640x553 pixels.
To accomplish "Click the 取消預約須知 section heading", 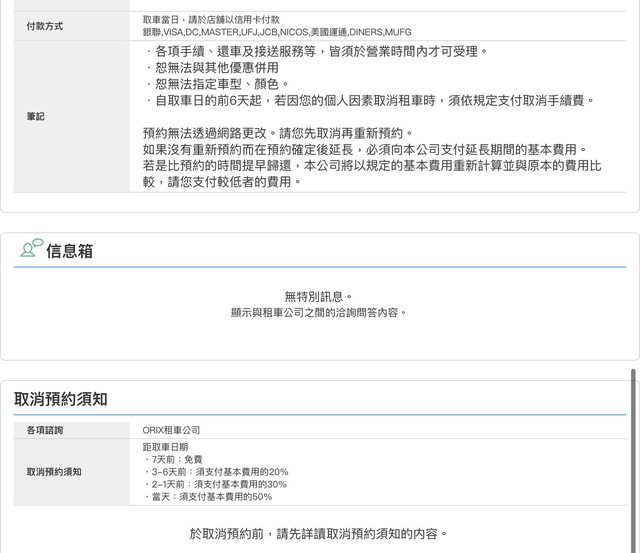I will tap(61, 399).
